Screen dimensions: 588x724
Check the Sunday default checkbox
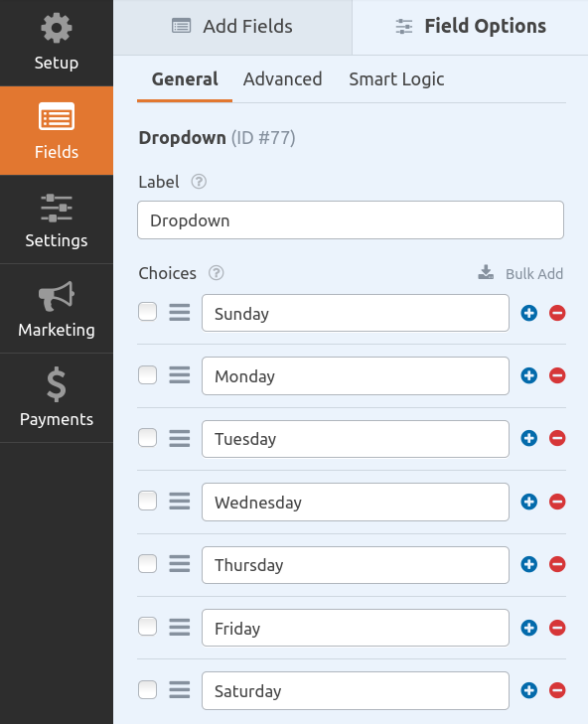(x=147, y=311)
